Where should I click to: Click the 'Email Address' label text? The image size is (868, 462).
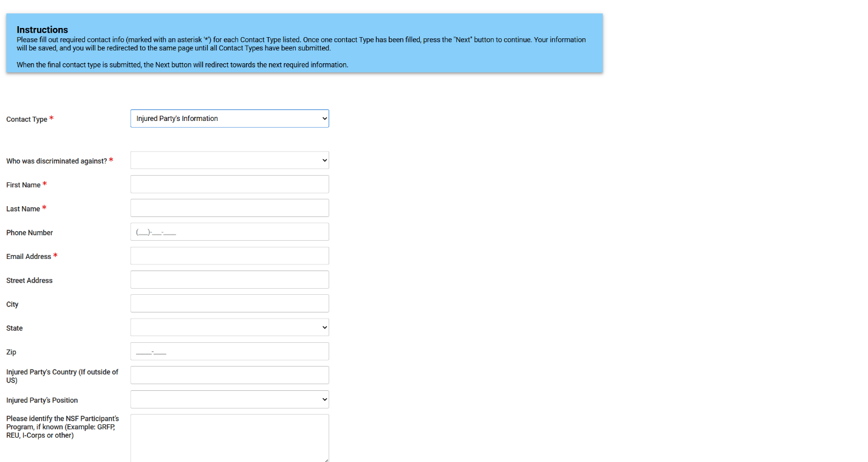29,257
